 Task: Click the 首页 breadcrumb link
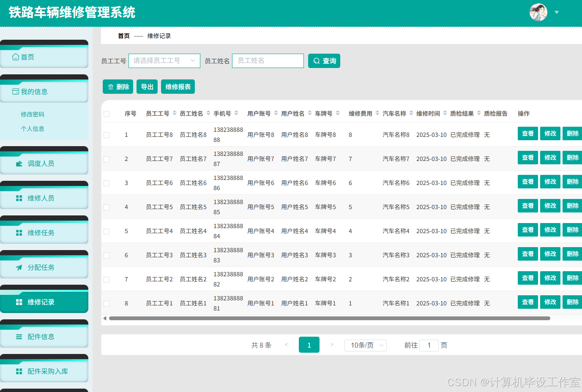124,36
